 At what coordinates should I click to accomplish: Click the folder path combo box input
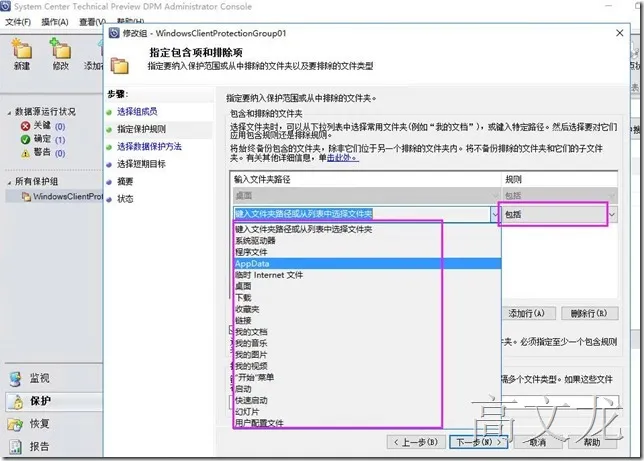[361, 214]
